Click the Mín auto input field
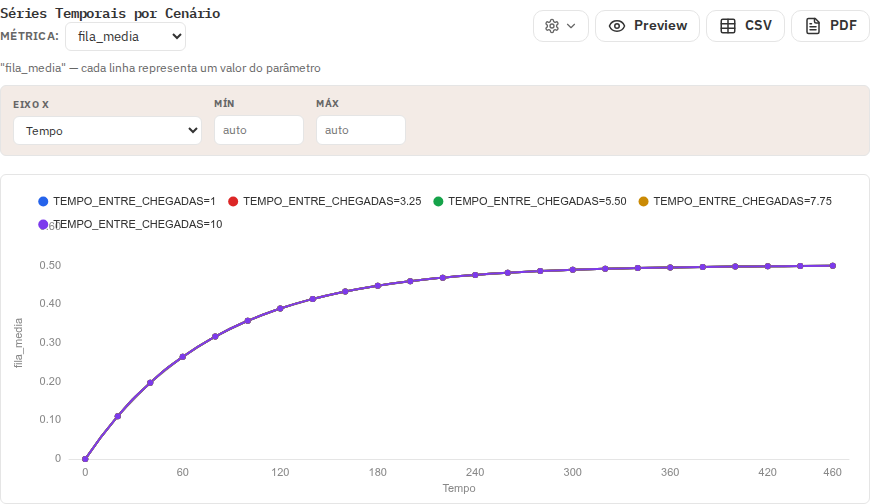The height and width of the screenshot is (504, 870). [259, 130]
